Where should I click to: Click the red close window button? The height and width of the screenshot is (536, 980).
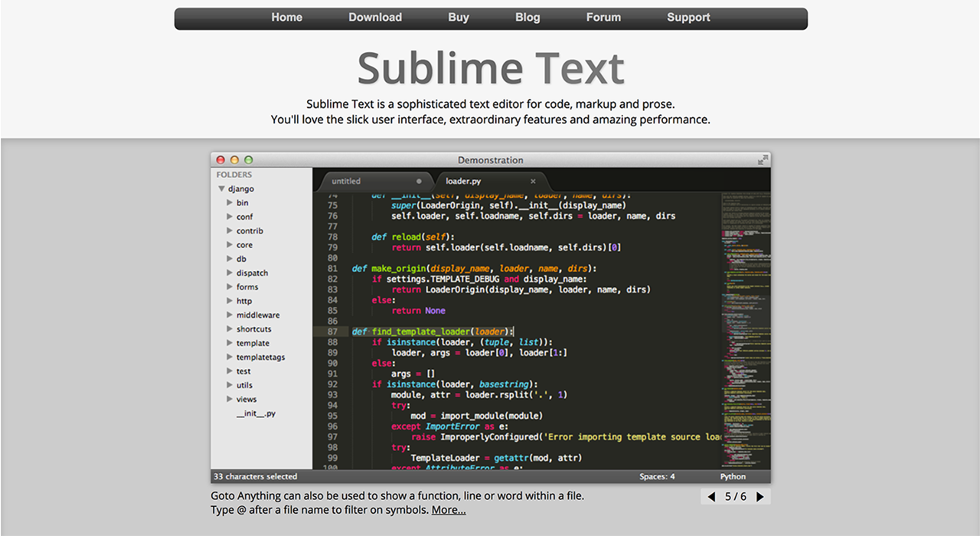pyautogui.click(x=220, y=160)
